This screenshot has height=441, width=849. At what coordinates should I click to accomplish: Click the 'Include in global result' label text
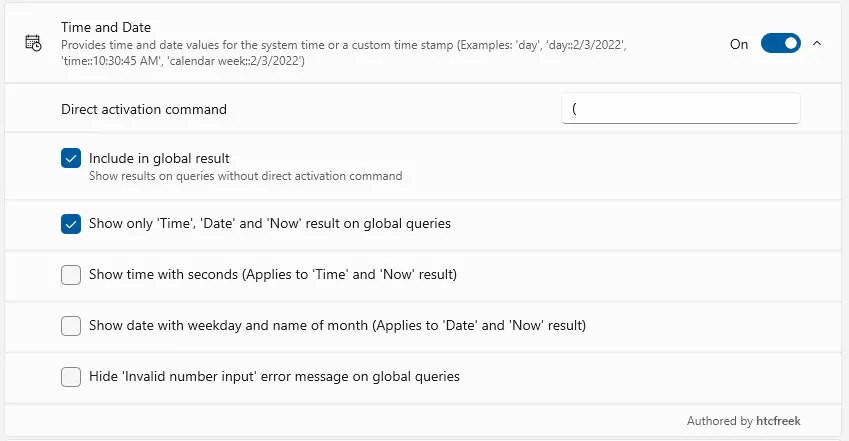pyautogui.click(x=159, y=158)
